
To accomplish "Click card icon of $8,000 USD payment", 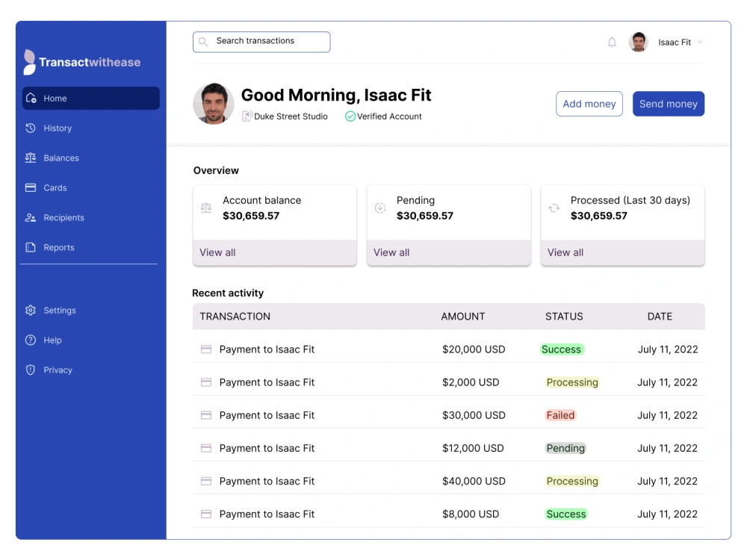I will [x=206, y=514].
